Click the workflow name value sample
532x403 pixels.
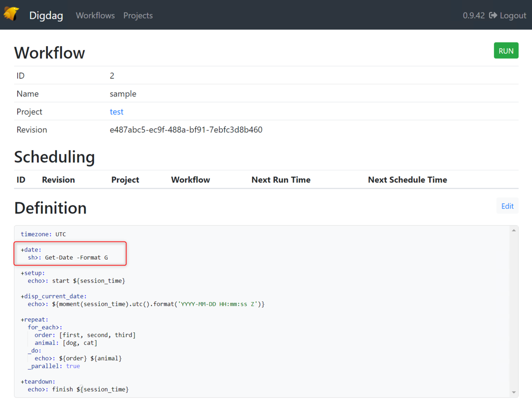pyautogui.click(x=123, y=94)
